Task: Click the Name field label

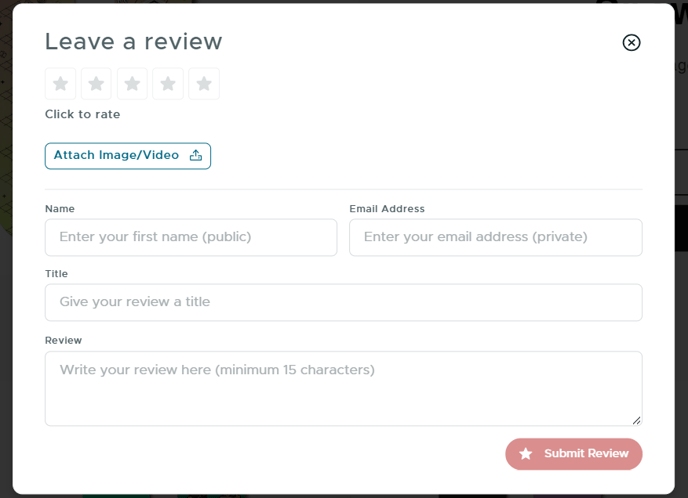Action: coord(60,209)
